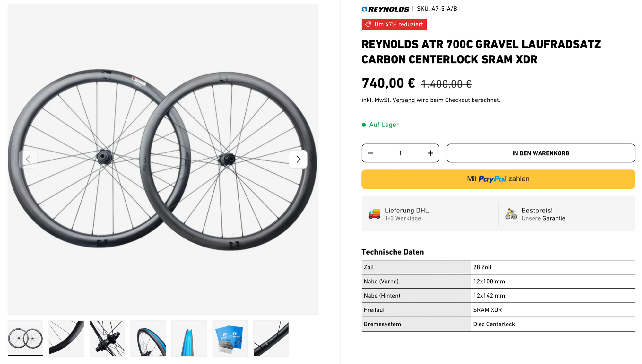Select the last rim detail thumbnail
Image resolution: width=642 pixels, height=364 pixels.
coord(271,338)
